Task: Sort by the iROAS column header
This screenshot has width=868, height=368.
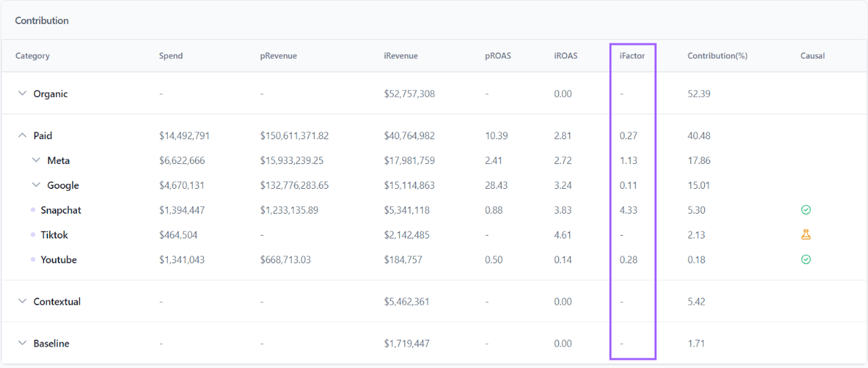Action: click(566, 56)
